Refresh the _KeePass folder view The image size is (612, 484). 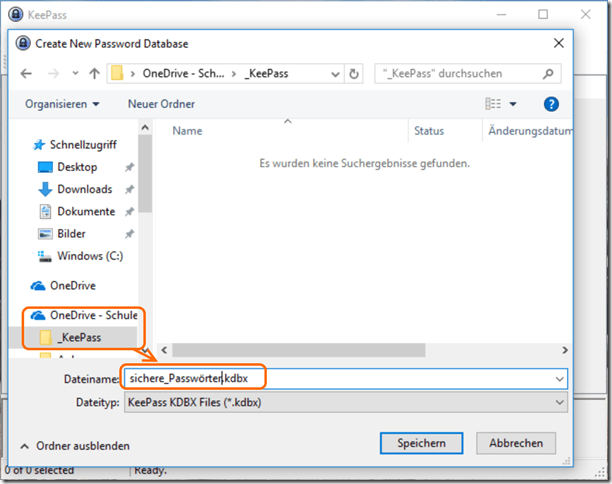pos(354,74)
